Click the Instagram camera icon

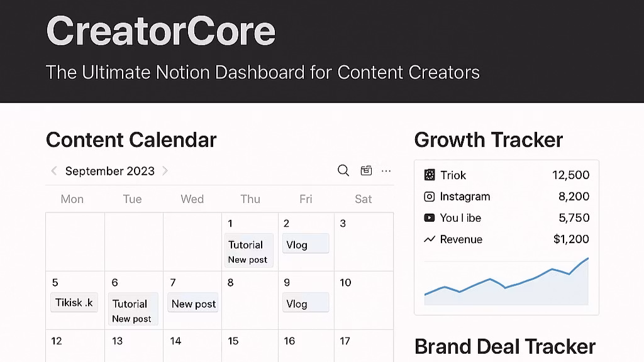[x=429, y=197]
